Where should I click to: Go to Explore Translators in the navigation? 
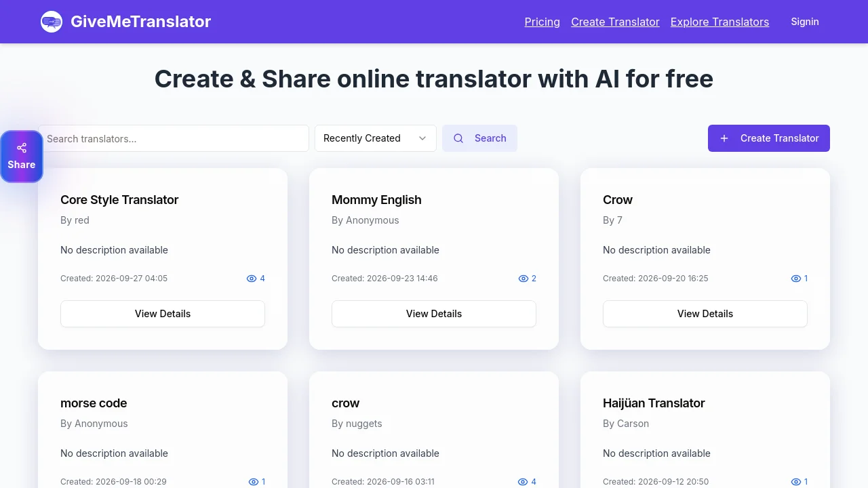click(x=719, y=22)
